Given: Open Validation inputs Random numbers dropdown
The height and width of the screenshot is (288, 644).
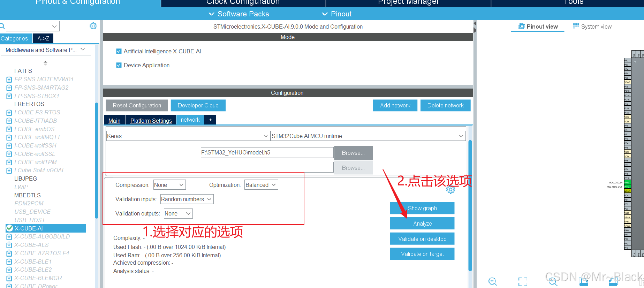Looking at the screenshot, I should pos(187,199).
